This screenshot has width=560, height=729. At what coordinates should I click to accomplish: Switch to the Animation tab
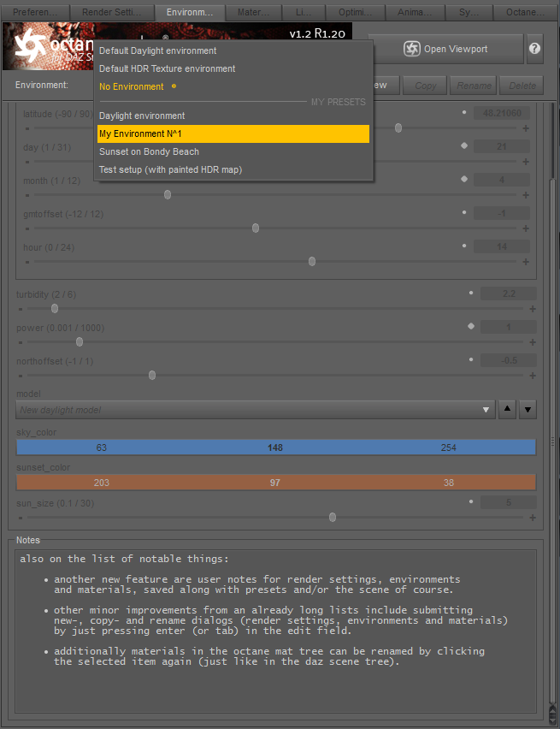click(415, 12)
